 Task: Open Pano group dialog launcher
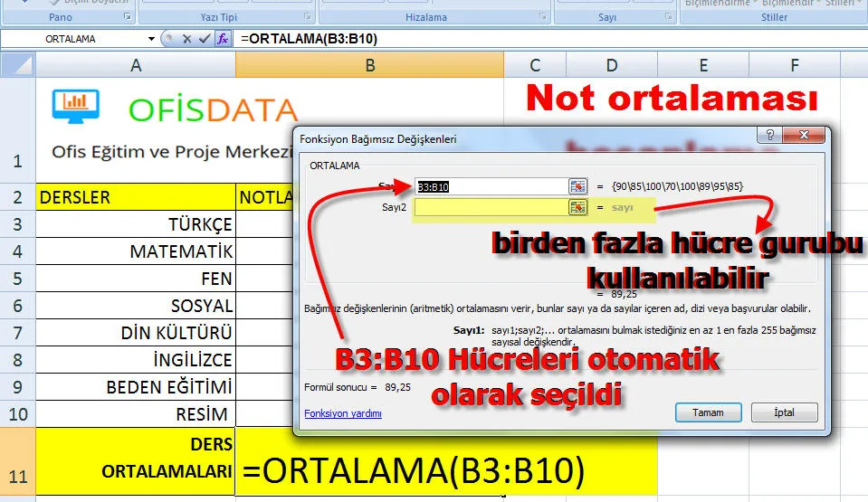pyautogui.click(x=127, y=17)
